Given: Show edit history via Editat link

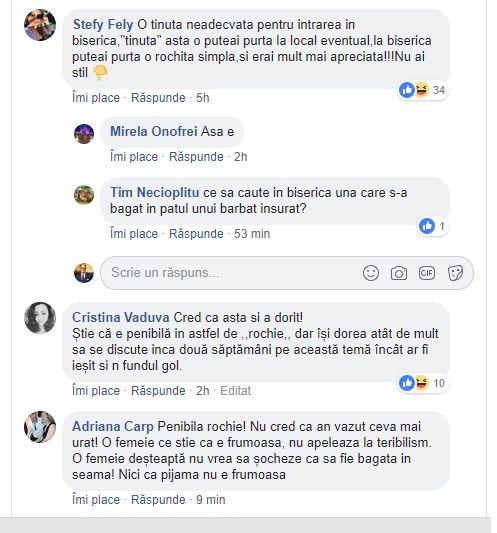Looking at the screenshot, I should [236, 391].
